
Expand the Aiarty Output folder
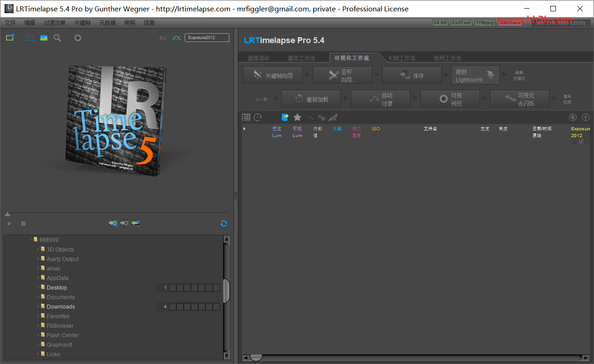pyautogui.click(x=38, y=259)
